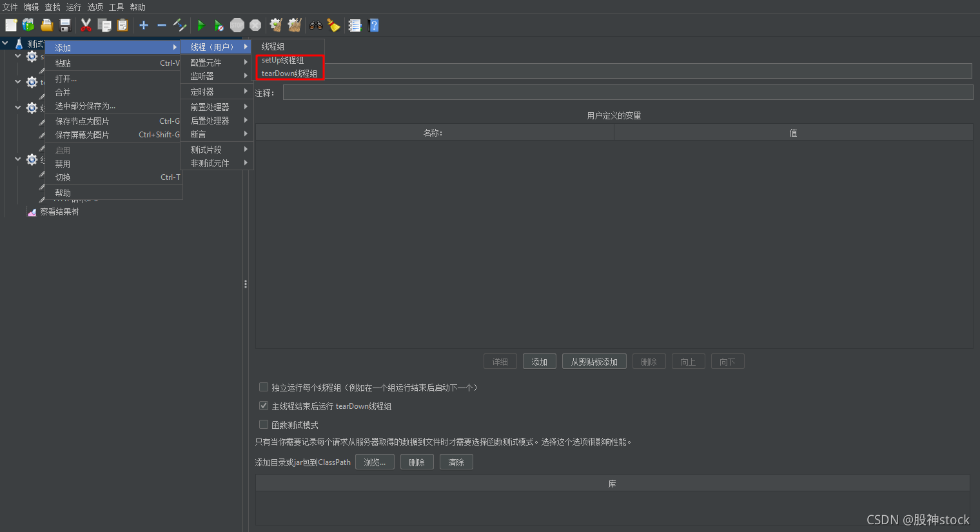Screen dimensions: 980x532
Task: Choose tearDown线程组 from the submenu
Action: (288, 74)
